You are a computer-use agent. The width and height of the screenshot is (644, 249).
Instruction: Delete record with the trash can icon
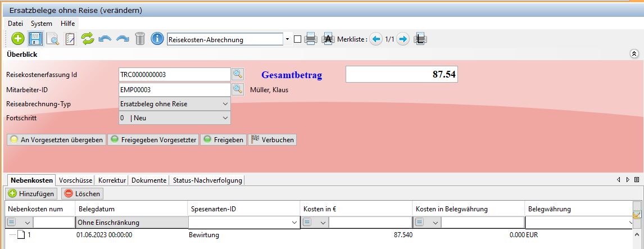[x=140, y=39]
